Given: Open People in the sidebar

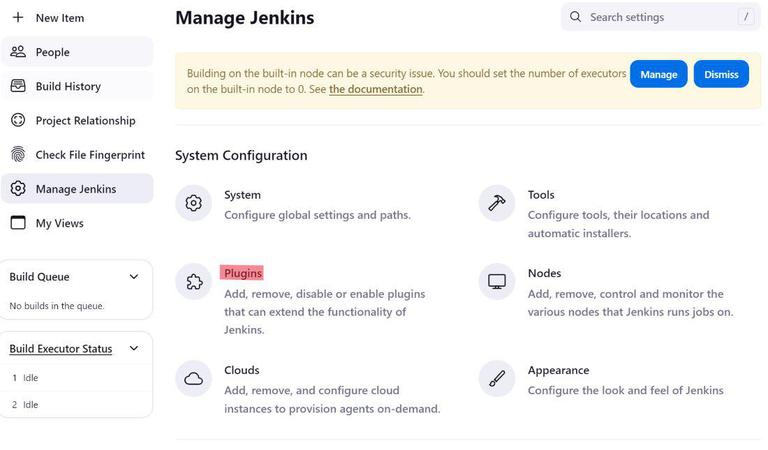Looking at the screenshot, I should 52,52.
